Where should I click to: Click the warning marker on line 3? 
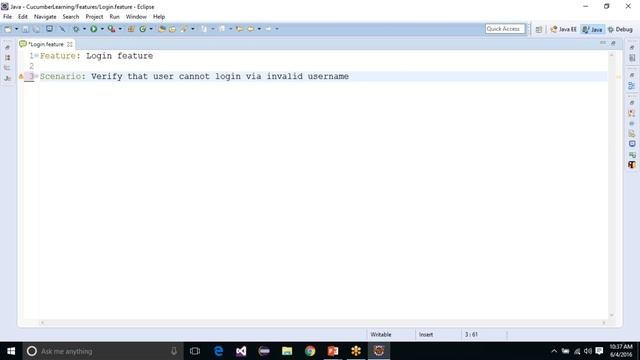click(x=21, y=76)
